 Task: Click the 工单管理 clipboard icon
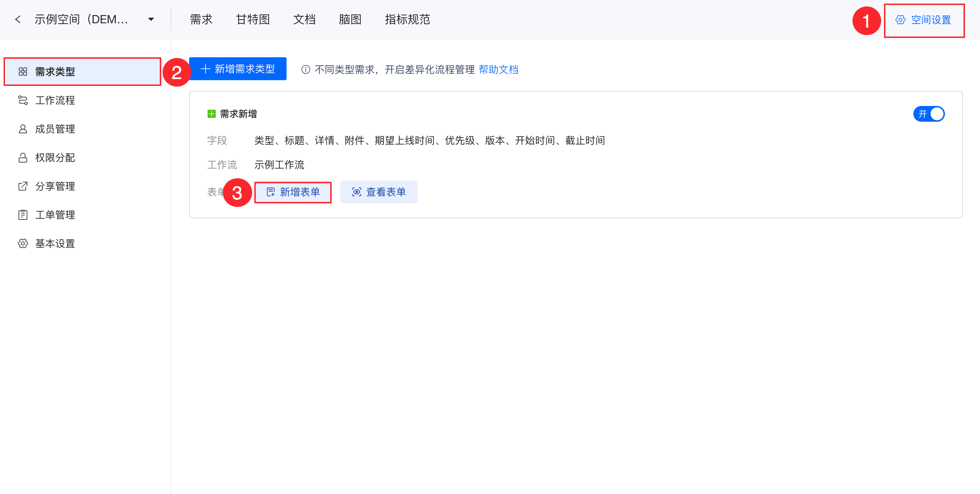tap(23, 215)
